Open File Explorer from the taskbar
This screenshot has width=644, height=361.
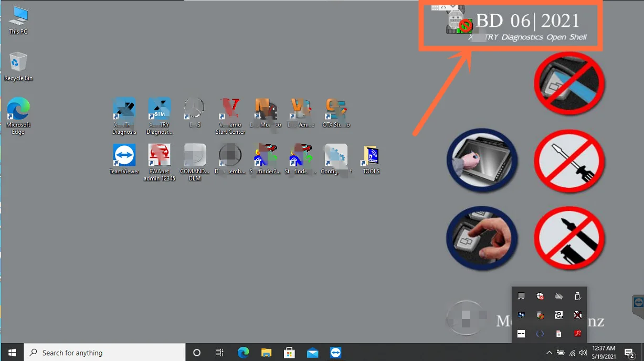pyautogui.click(x=266, y=353)
